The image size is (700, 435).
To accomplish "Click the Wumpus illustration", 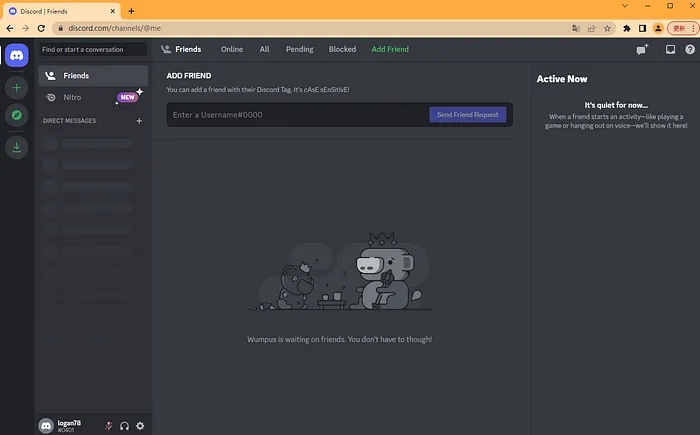I will [x=340, y=271].
